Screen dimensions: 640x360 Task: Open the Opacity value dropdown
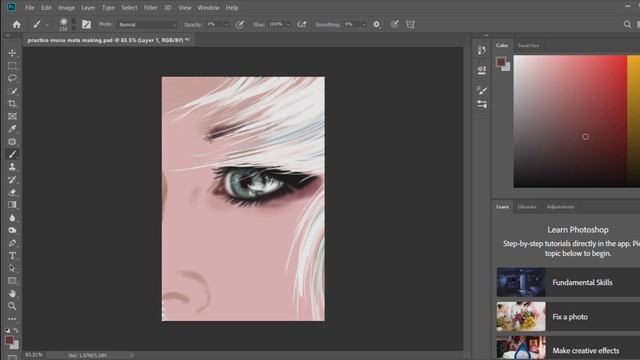point(227,24)
